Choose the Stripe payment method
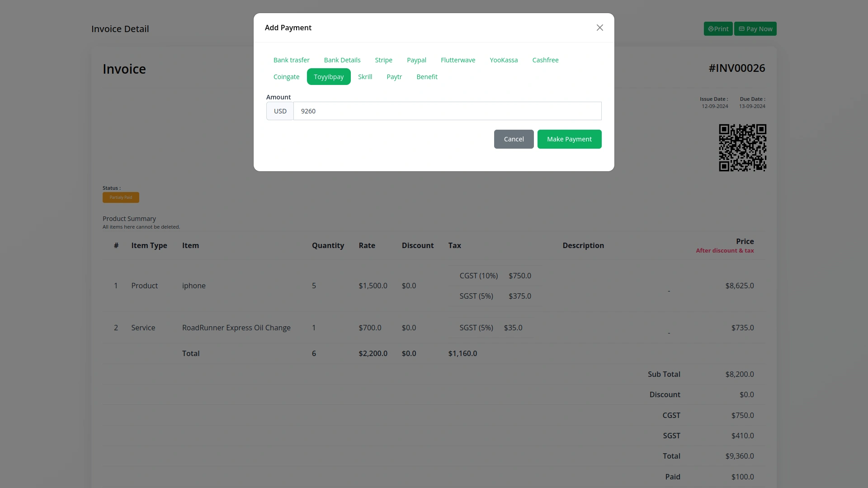Image resolution: width=868 pixels, height=488 pixels. [383, 60]
